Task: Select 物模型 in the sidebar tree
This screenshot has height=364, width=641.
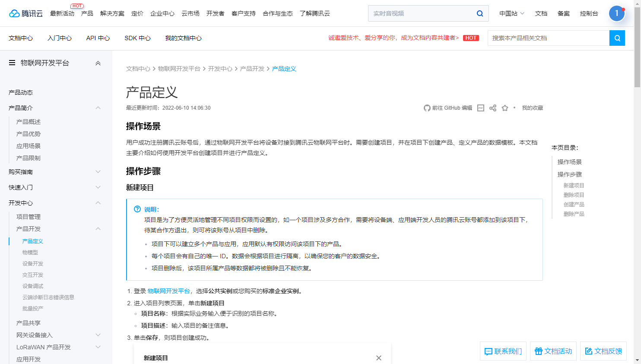Action: (30, 252)
